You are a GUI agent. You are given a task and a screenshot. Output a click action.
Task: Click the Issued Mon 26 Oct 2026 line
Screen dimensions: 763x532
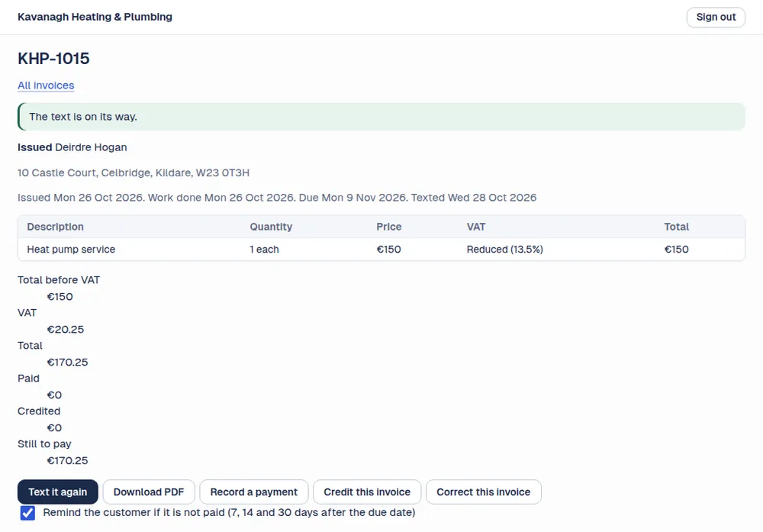coord(277,198)
